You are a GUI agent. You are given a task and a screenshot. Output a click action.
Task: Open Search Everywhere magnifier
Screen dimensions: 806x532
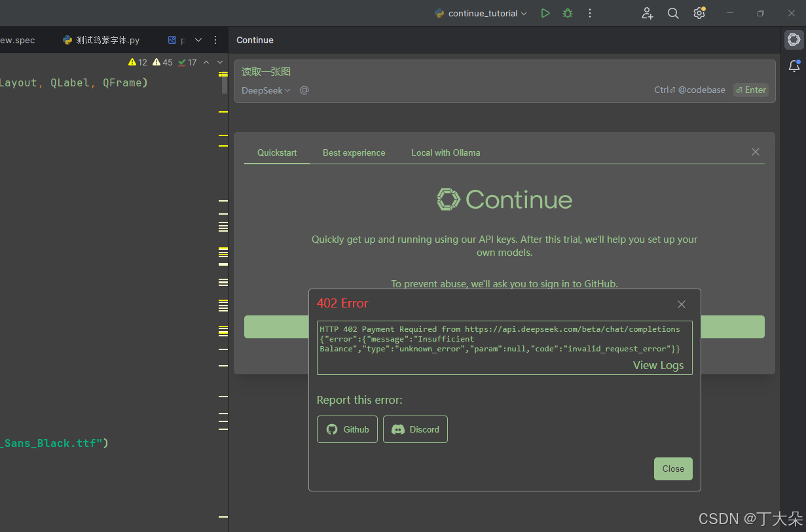pyautogui.click(x=673, y=13)
